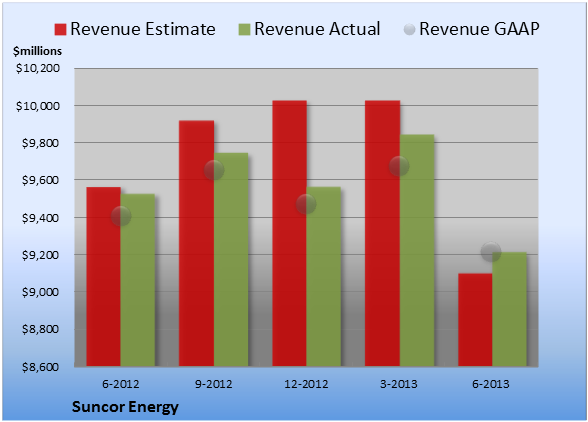
Task: Select the green actual bar for 6-2012
Action: [138, 280]
